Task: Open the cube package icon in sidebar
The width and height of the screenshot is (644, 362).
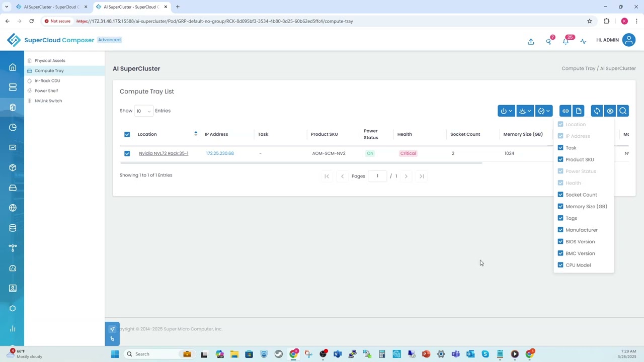Action: pyautogui.click(x=13, y=168)
